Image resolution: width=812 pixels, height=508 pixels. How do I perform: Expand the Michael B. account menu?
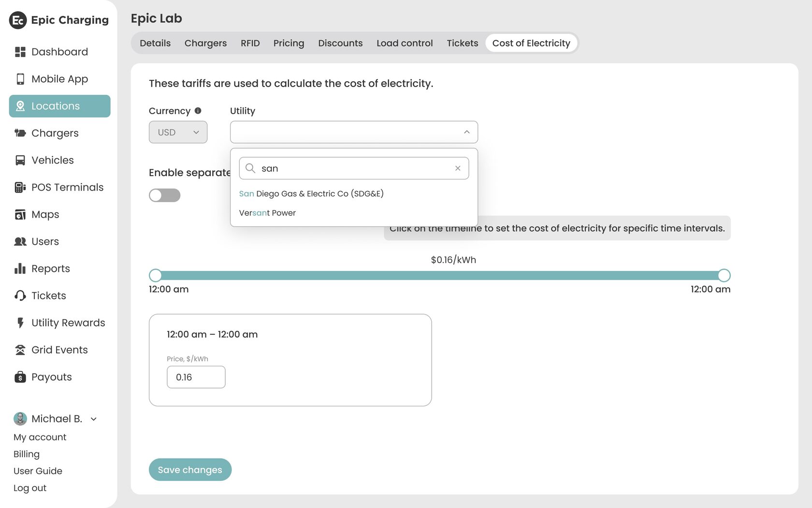click(x=94, y=419)
